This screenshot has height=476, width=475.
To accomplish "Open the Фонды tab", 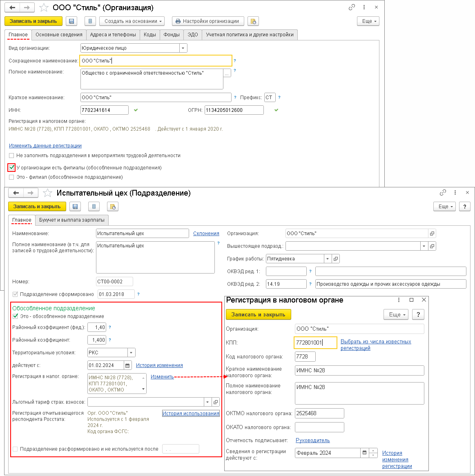I will point(172,35).
